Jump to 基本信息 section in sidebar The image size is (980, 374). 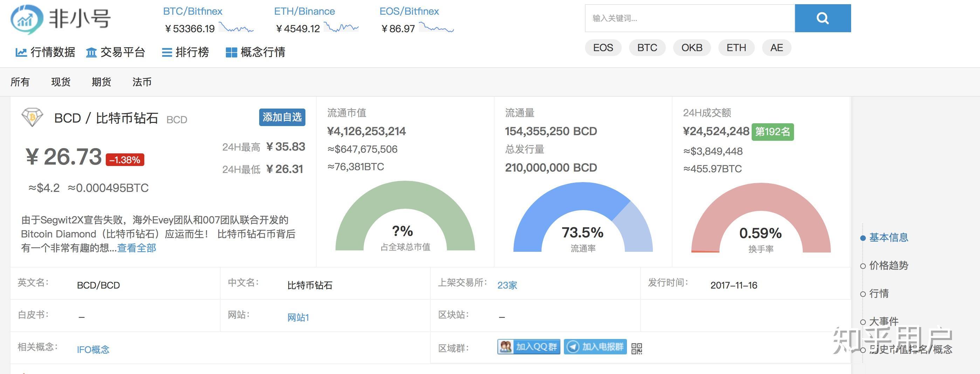coord(889,237)
